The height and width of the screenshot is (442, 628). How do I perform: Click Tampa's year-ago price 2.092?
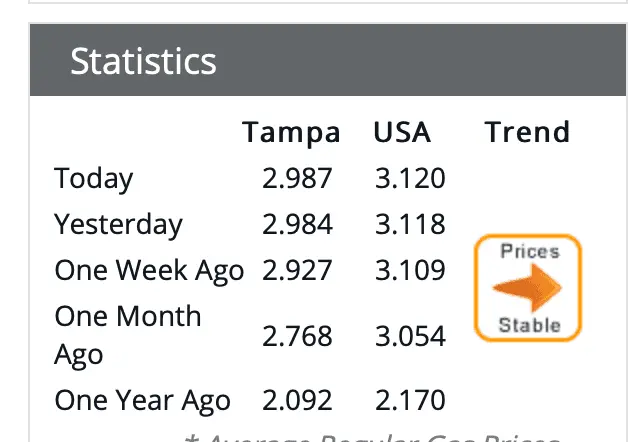[x=297, y=401]
